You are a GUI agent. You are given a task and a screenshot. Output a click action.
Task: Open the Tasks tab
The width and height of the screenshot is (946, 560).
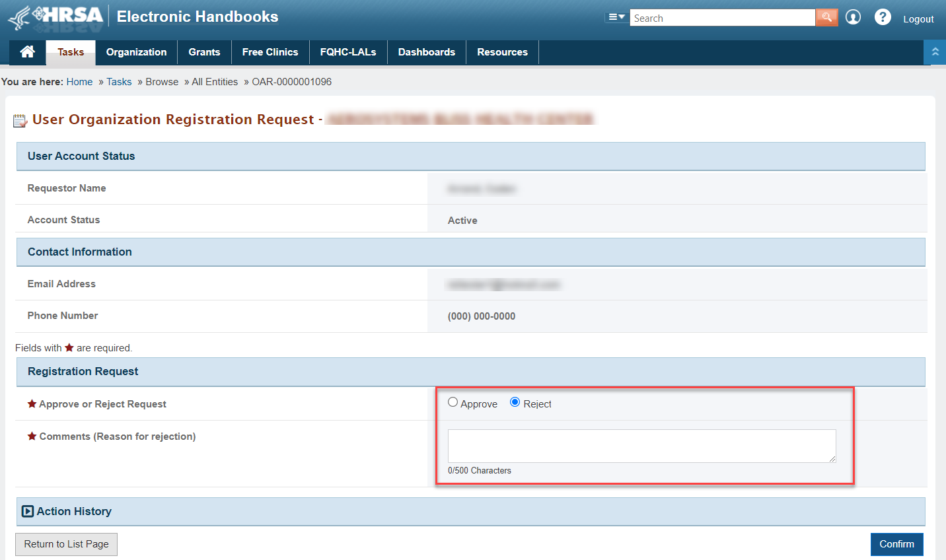coord(71,52)
